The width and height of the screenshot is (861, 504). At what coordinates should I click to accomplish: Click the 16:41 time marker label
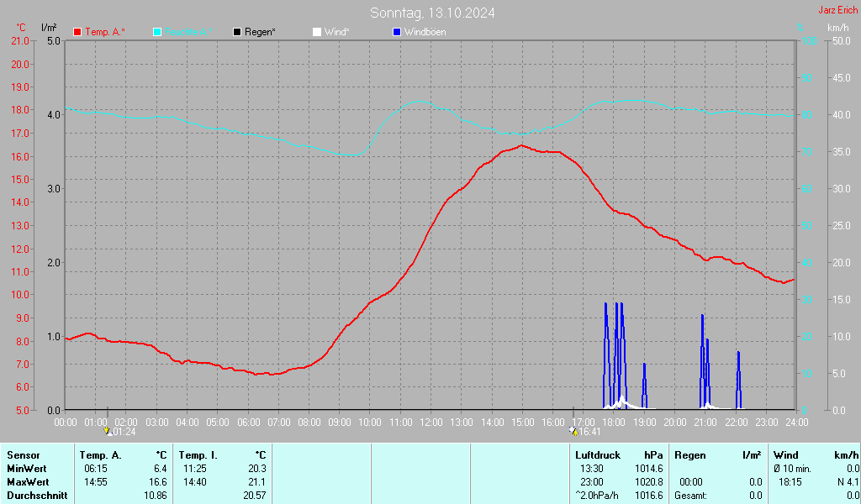coord(589,432)
